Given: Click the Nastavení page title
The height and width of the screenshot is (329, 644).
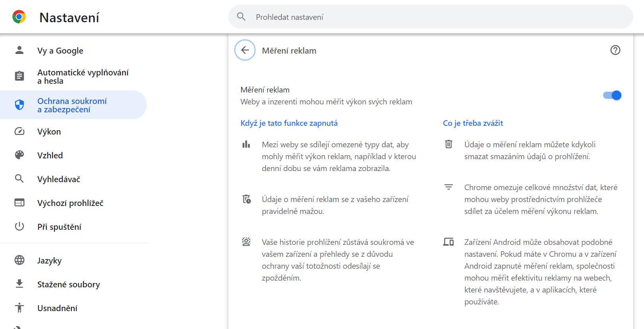Looking at the screenshot, I should click(69, 17).
